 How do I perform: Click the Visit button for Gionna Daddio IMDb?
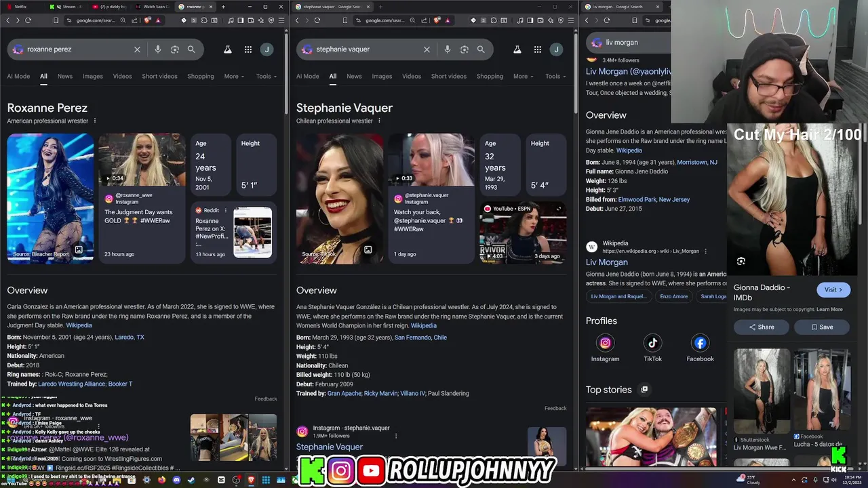pos(833,289)
